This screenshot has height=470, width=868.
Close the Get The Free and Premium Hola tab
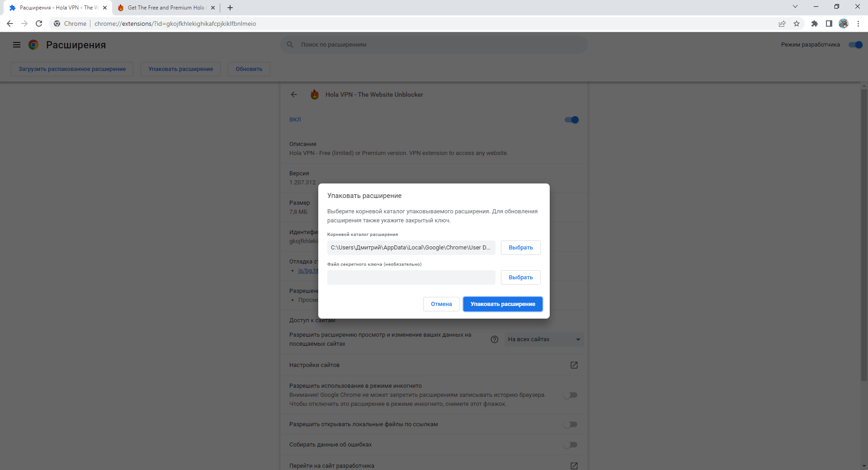[x=213, y=8]
